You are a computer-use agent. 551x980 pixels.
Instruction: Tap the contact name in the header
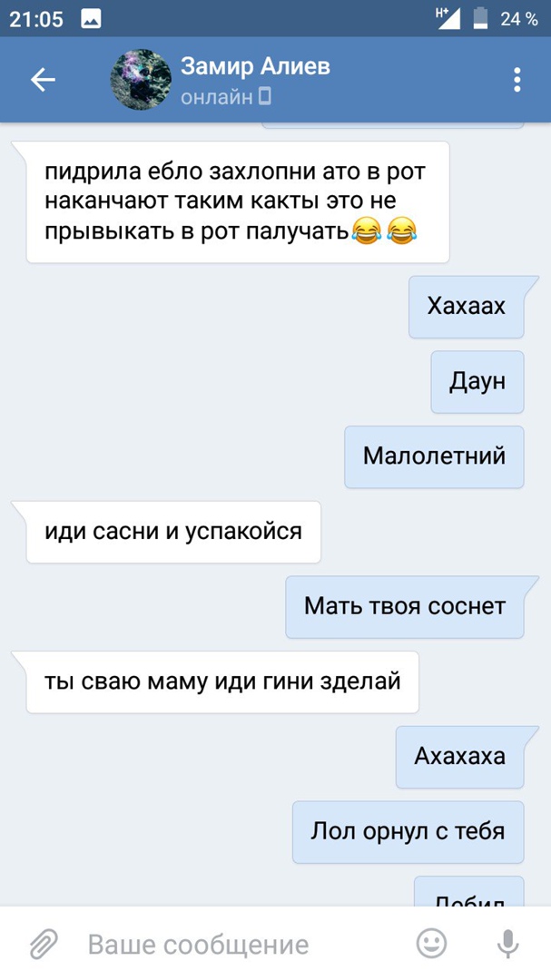pyautogui.click(x=255, y=66)
